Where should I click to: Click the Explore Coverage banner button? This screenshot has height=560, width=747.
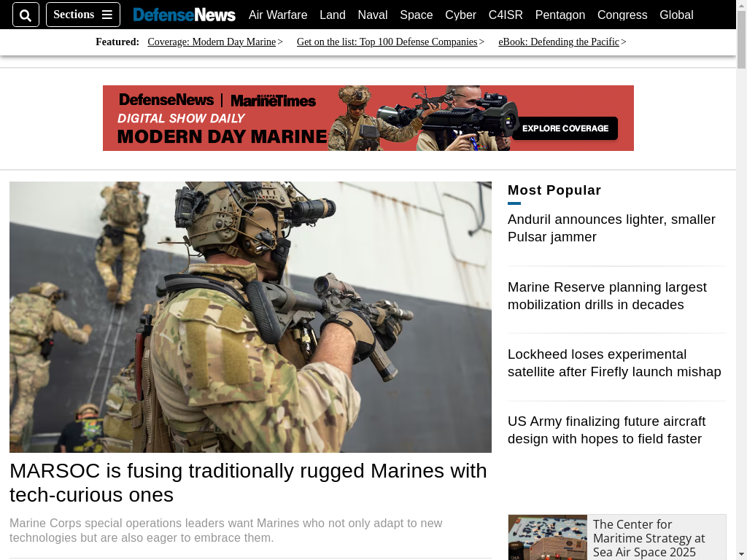click(565, 128)
